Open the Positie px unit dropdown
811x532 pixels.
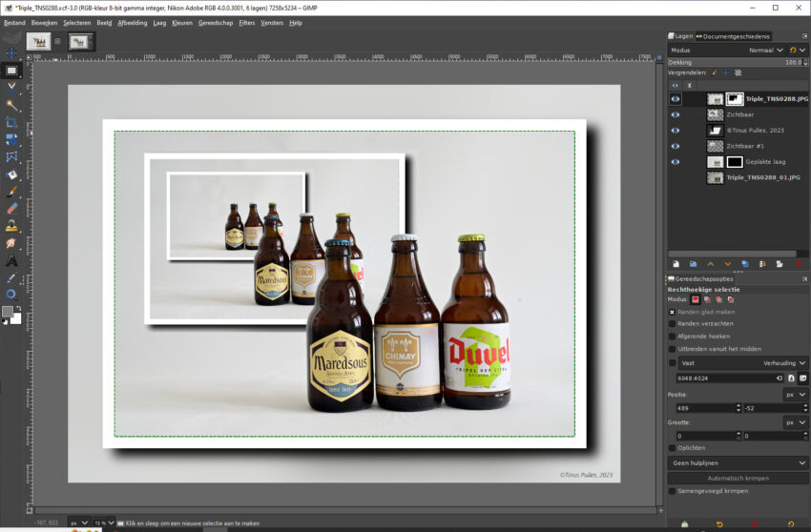tap(796, 395)
